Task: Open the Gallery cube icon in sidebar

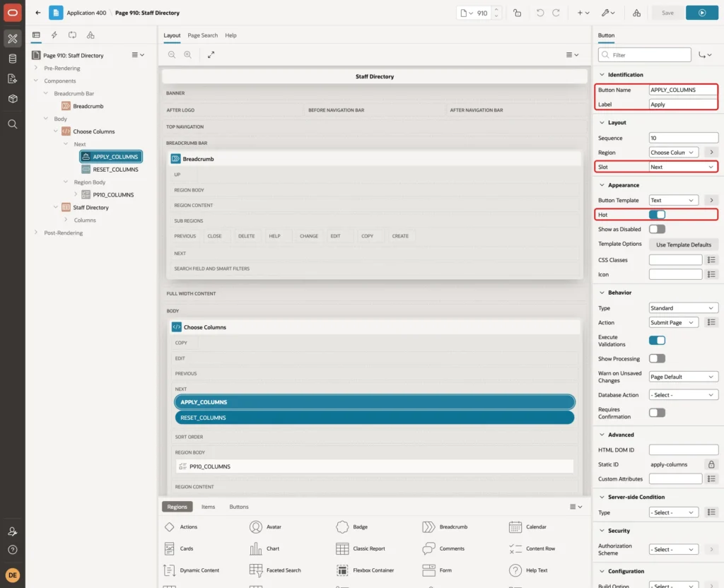Action: click(x=13, y=98)
